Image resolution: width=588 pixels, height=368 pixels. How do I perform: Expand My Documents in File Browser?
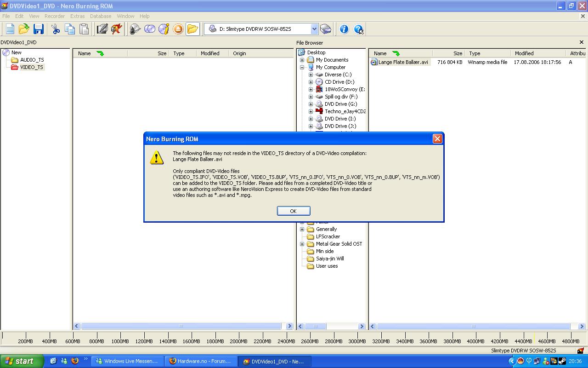coord(302,60)
